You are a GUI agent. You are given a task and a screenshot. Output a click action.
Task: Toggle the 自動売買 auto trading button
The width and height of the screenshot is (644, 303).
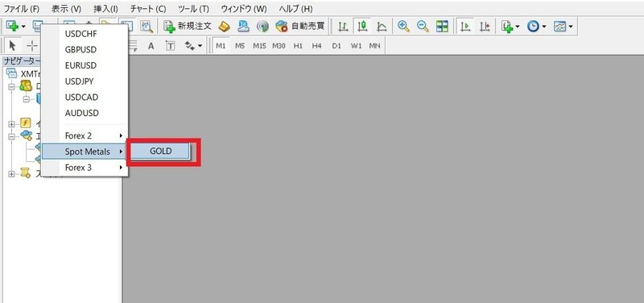299,27
